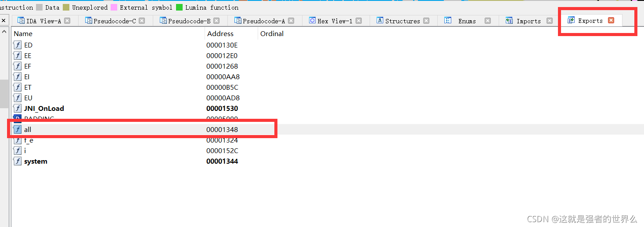The height and width of the screenshot is (227, 644).
Task: Click the Imports tab icon
Action: click(x=509, y=20)
